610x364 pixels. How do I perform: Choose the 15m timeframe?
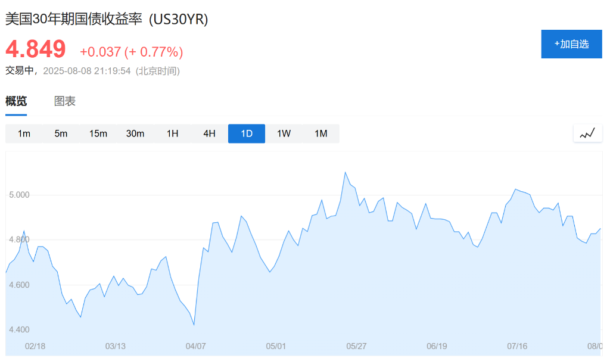point(98,133)
